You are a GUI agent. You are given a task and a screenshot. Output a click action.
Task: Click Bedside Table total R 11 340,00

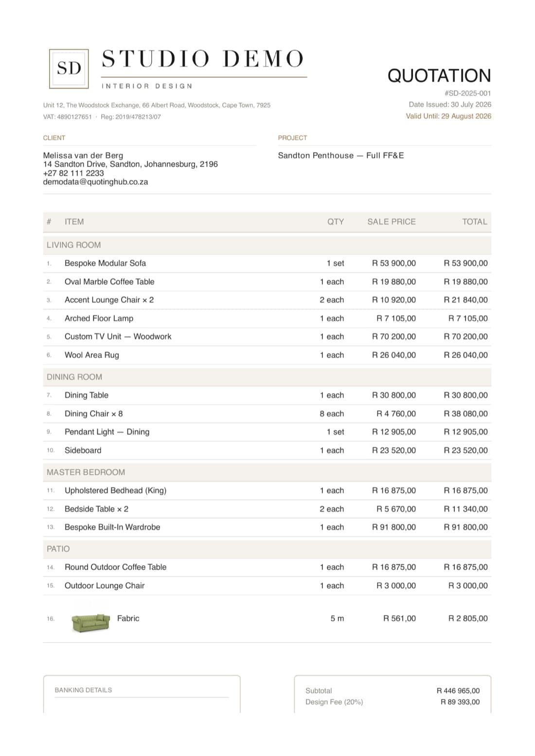point(466,509)
